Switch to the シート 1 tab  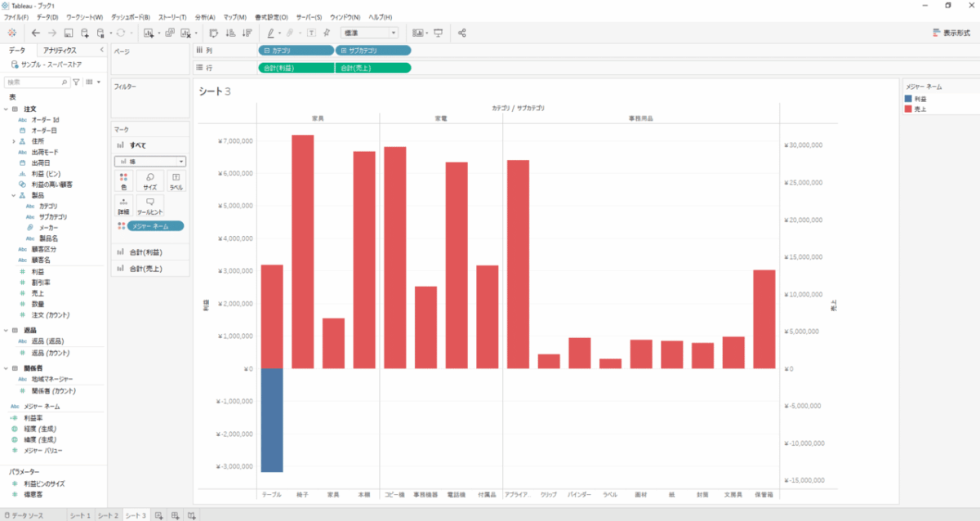(79, 515)
